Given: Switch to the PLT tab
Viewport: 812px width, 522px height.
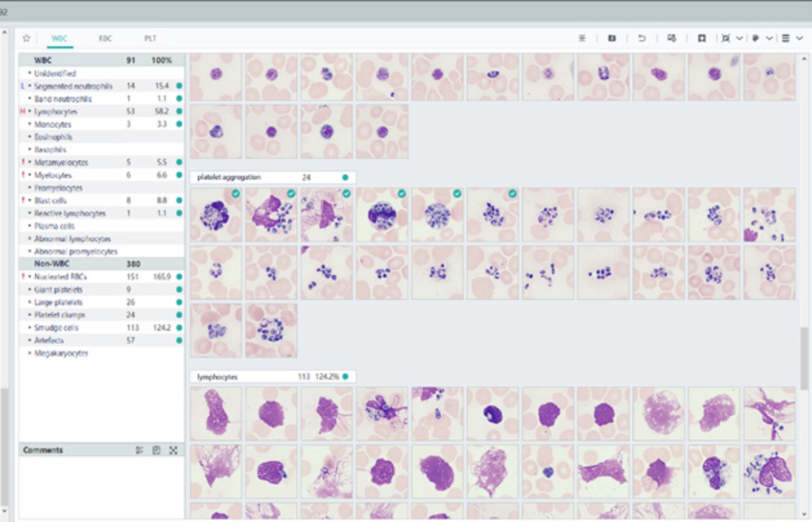Looking at the screenshot, I should [x=150, y=38].
